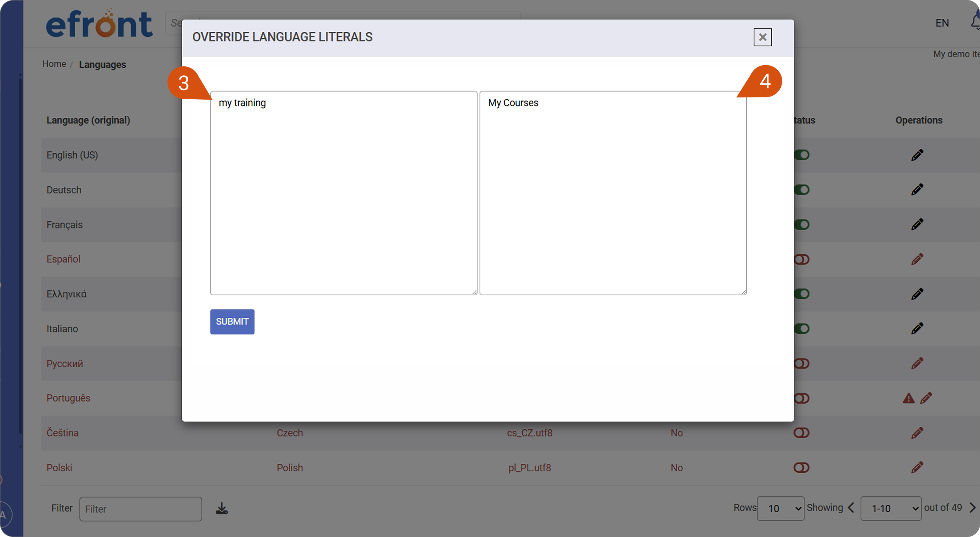Open the Čeština language row link
The height and width of the screenshot is (537, 980).
pyautogui.click(x=63, y=433)
